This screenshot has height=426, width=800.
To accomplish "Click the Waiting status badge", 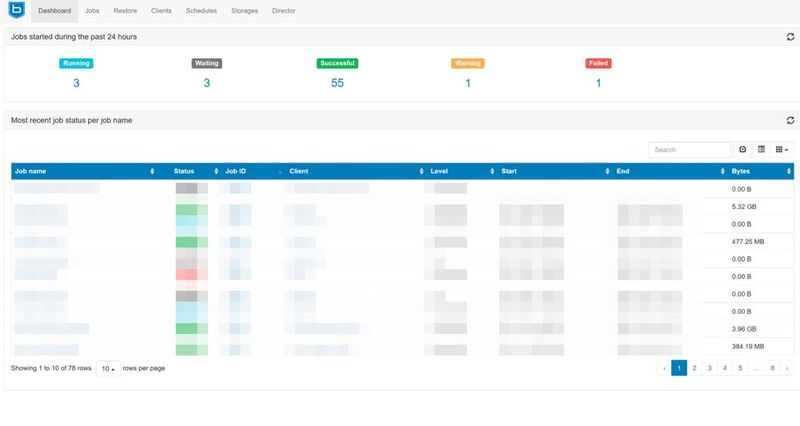I will click(x=207, y=63).
